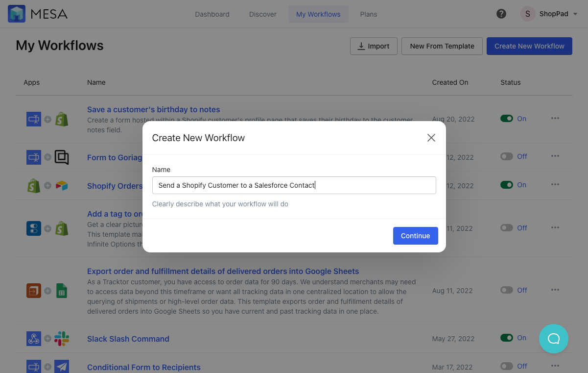Click the Tracktor app icon
The height and width of the screenshot is (373, 588).
(34, 291)
